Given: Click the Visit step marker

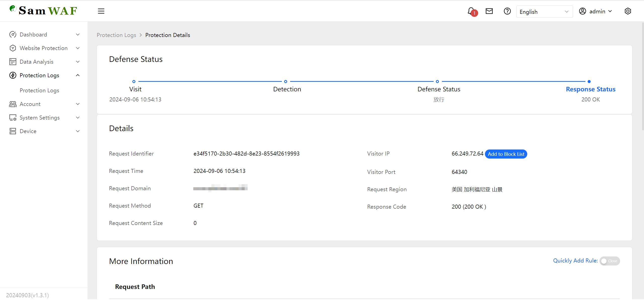Looking at the screenshot, I should [x=134, y=82].
